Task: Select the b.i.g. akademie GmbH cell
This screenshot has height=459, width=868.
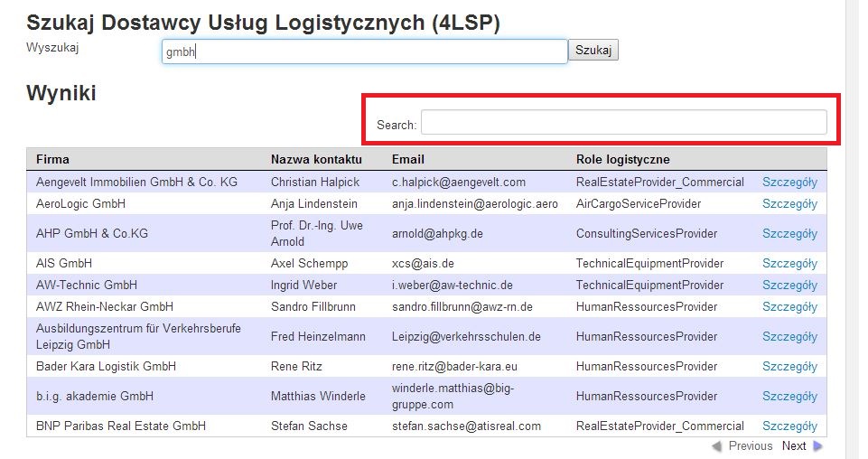Action: 95,397
